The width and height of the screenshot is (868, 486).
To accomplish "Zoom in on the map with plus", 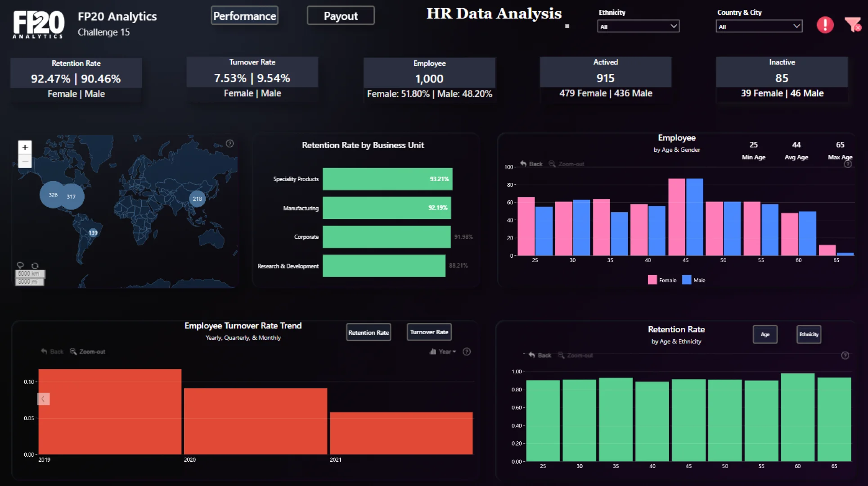I will [x=25, y=147].
